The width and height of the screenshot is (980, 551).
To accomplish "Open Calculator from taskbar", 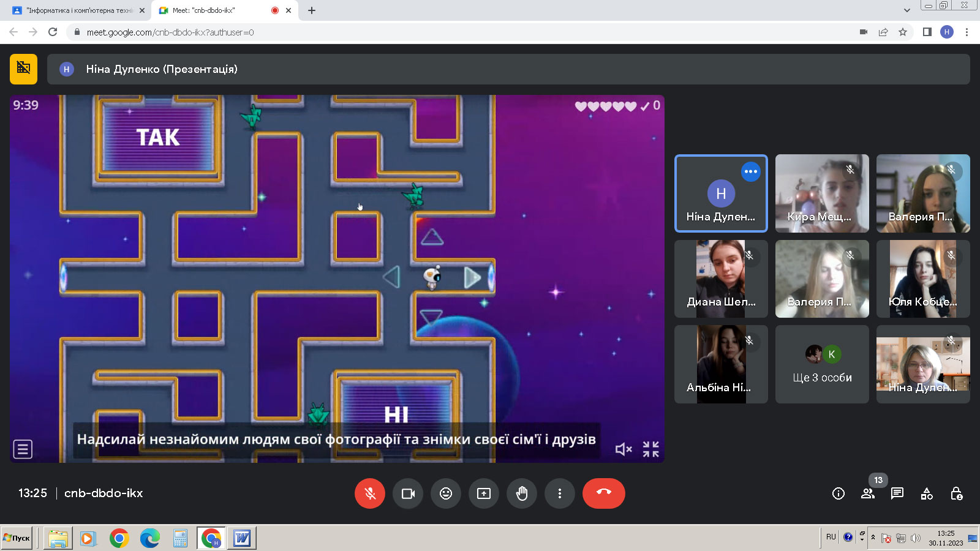I will coord(180,538).
